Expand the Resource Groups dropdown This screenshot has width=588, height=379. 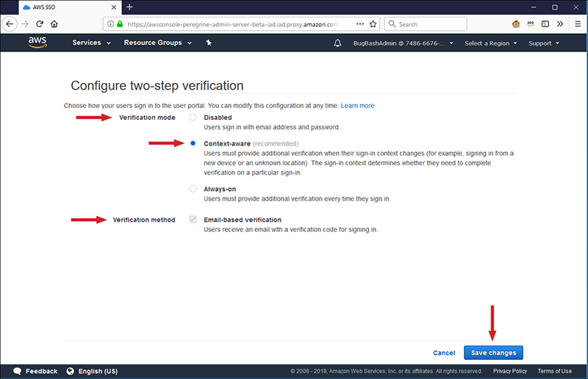[158, 43]
